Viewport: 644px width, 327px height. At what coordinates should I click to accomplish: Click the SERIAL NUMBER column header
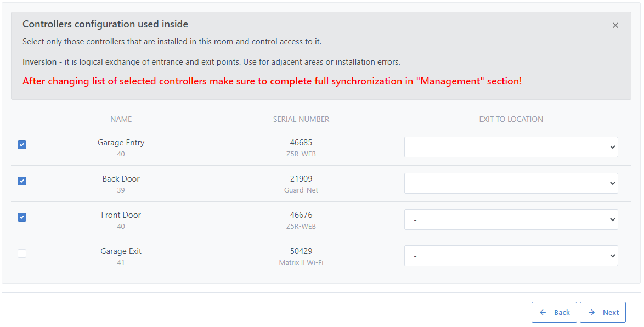pos(301,119)
